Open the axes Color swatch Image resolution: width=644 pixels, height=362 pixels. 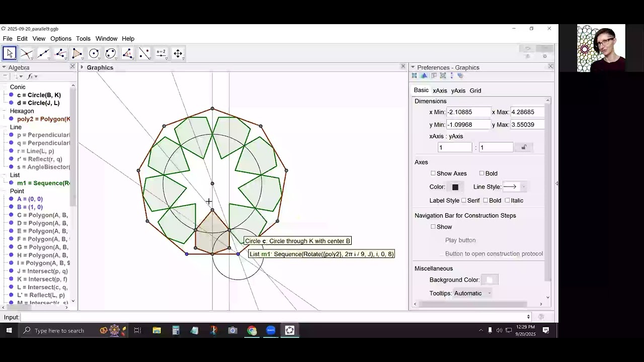455,187
